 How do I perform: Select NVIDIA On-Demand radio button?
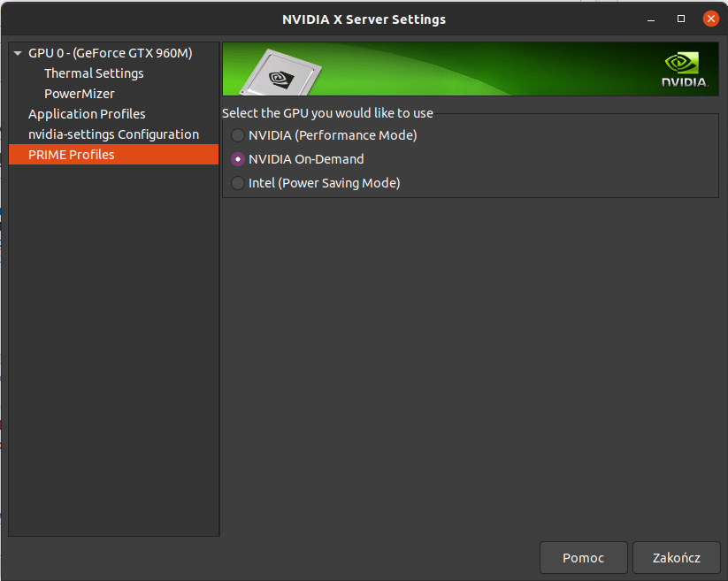tap(238, 159)
